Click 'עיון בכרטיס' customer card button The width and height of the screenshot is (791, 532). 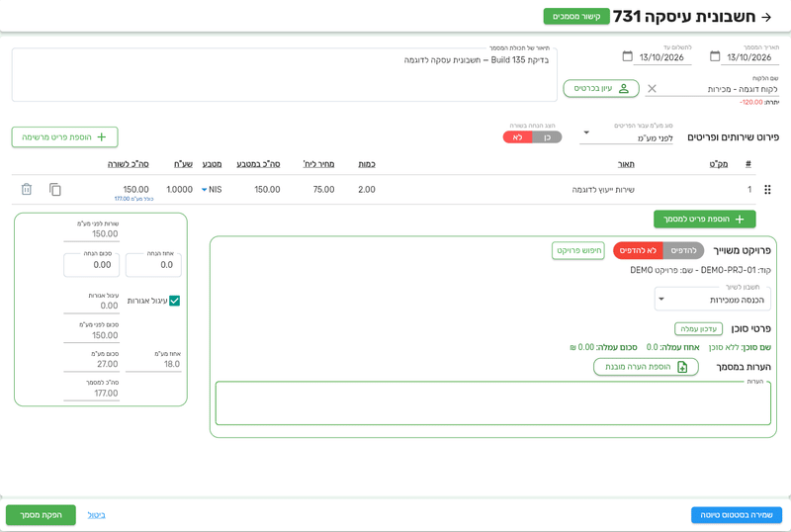pos(601,88)
